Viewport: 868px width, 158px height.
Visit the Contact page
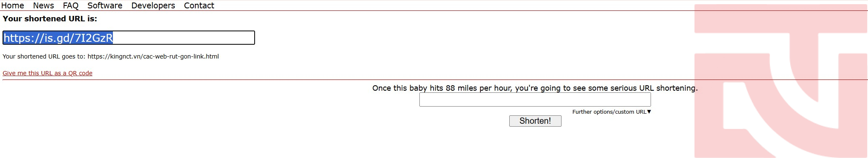click(199, 5)
